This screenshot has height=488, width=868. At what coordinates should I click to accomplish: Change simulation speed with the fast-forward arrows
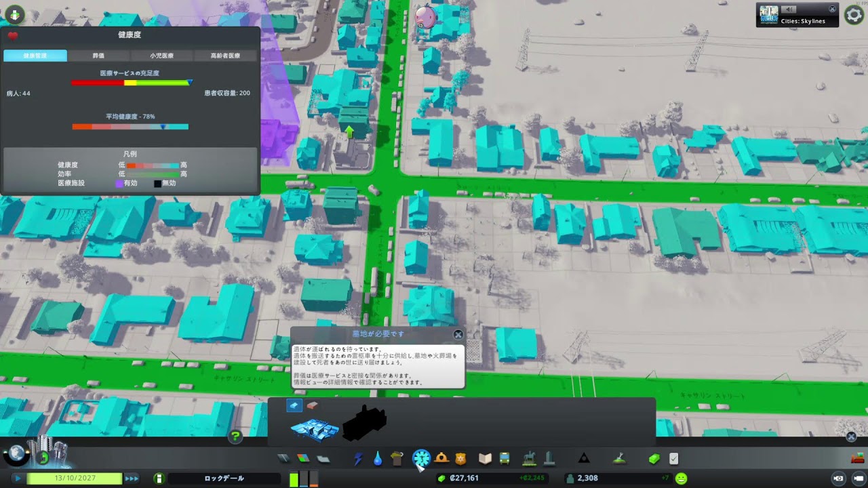tap(132, 479)
